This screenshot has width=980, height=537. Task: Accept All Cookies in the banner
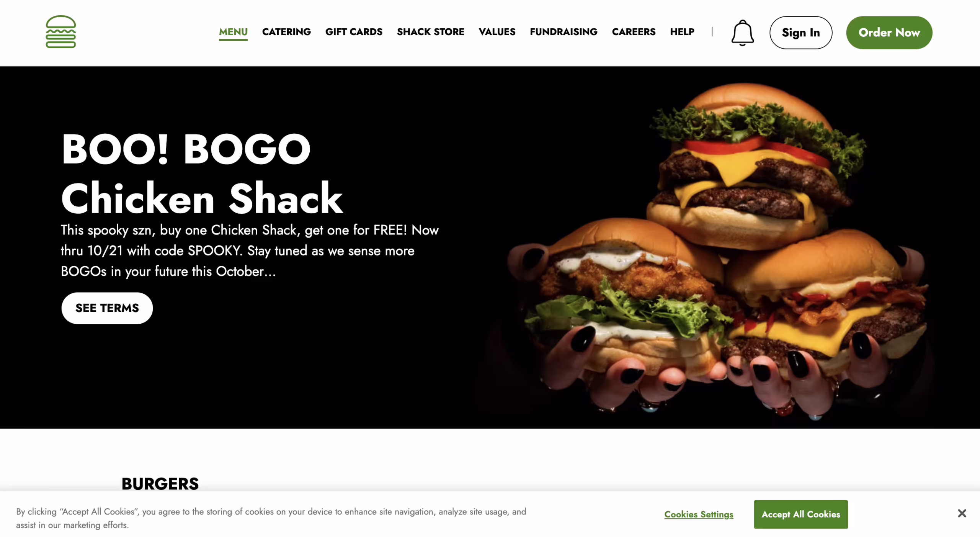pyautogui.click(x=800, y=514)
